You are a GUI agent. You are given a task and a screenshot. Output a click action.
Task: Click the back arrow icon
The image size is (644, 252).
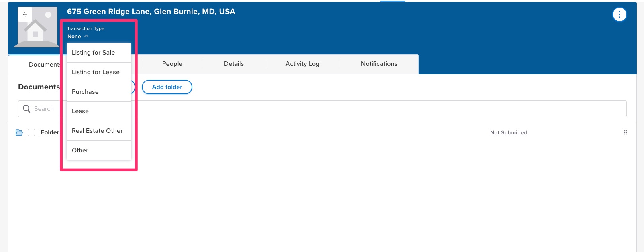pos(25,14)
